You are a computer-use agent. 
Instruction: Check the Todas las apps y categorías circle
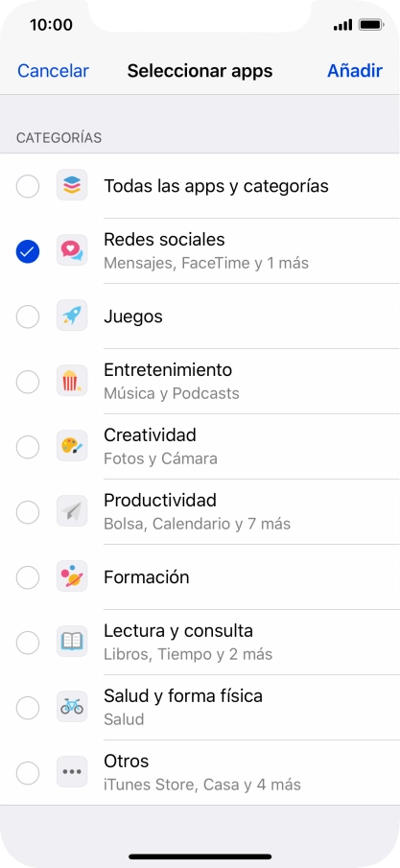(28, 187)
